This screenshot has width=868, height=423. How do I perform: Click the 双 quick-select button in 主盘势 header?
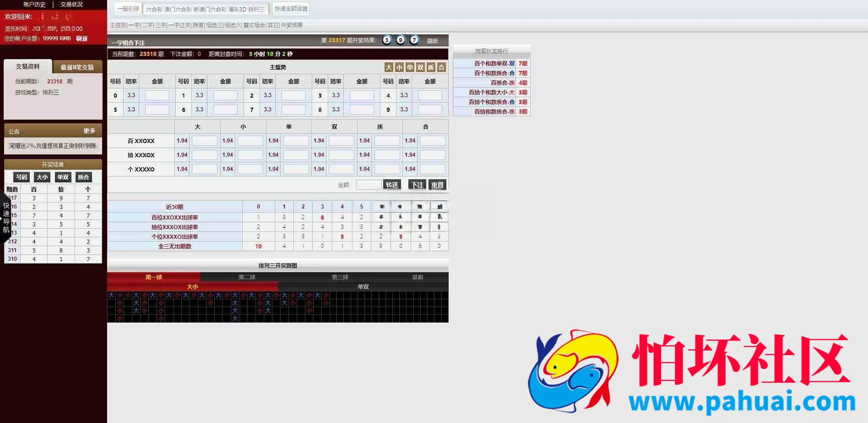[x=420, y=67]
